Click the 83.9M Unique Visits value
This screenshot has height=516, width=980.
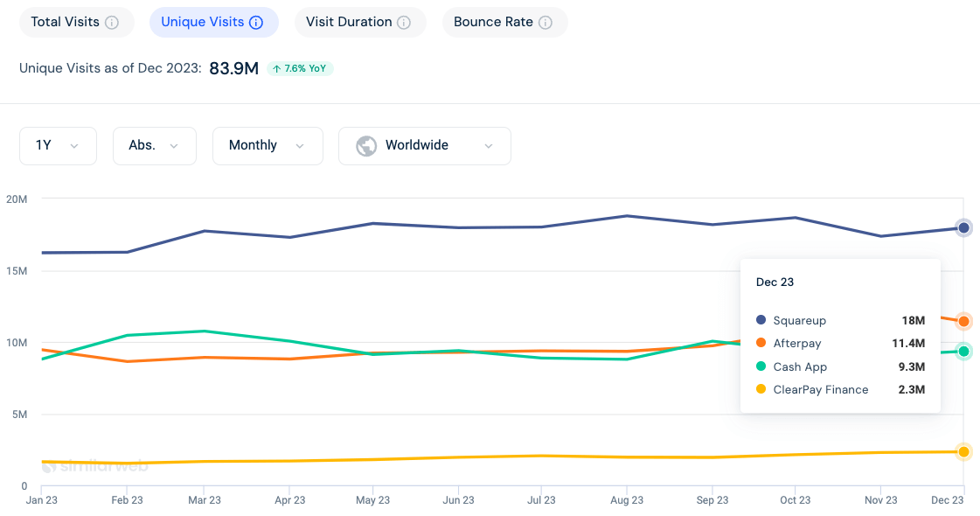[x=233, y=68]
